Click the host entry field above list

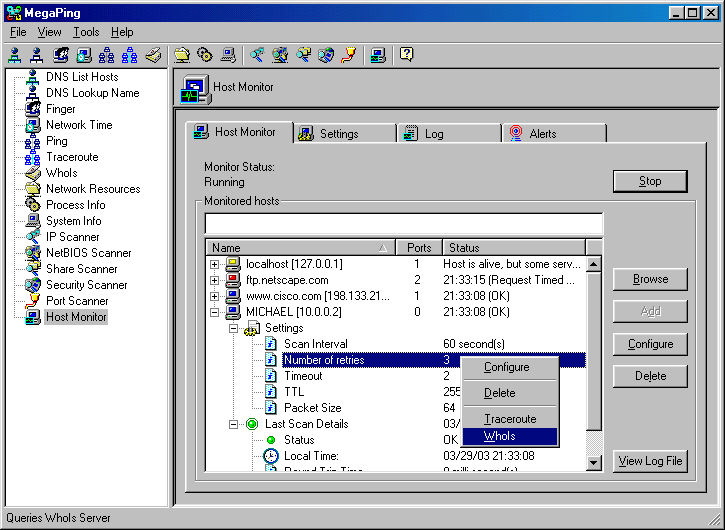click(404, 224)
